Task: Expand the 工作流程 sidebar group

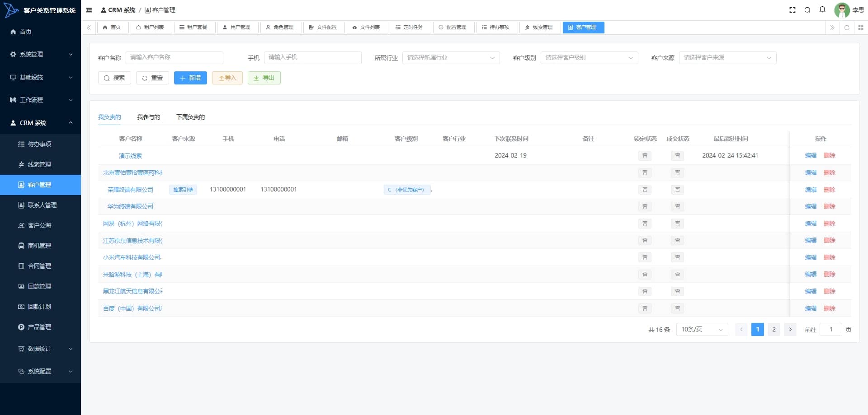Action: 40,100
